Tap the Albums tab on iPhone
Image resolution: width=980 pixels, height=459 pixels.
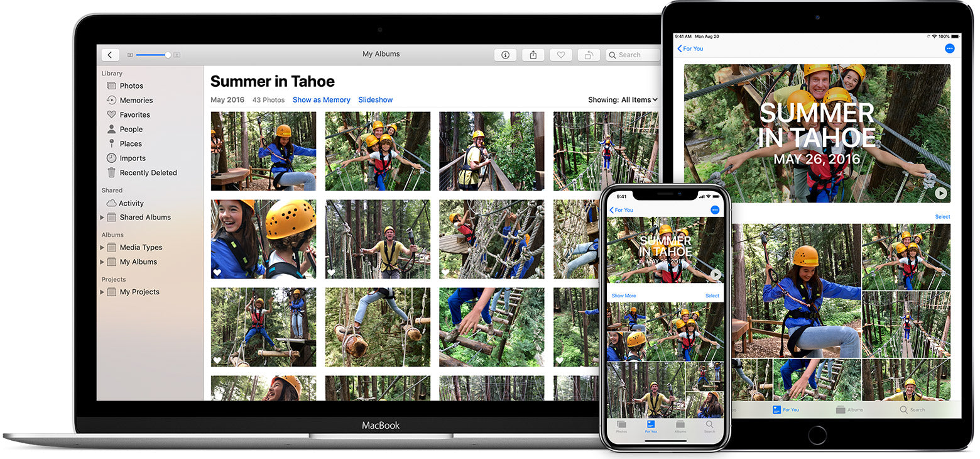pos(680,427)
